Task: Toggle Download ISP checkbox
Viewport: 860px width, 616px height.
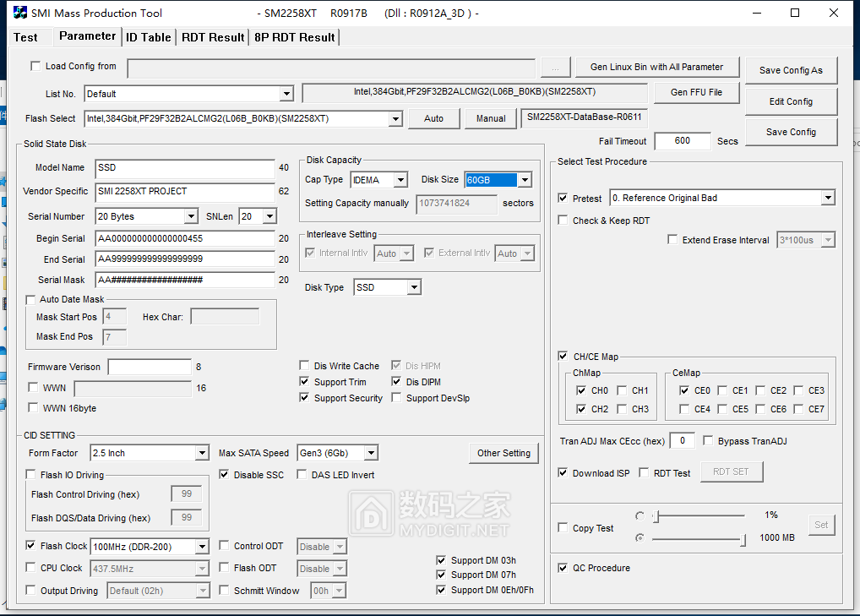Action: click(563, 473)
